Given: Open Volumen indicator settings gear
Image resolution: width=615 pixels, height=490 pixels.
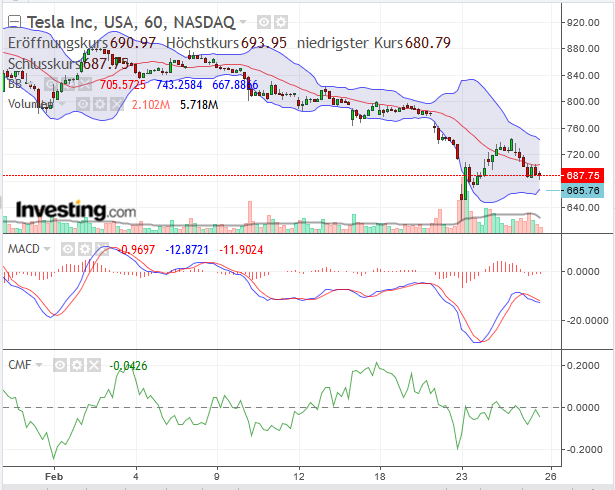Looking at the screenshot, I should 100,104.
